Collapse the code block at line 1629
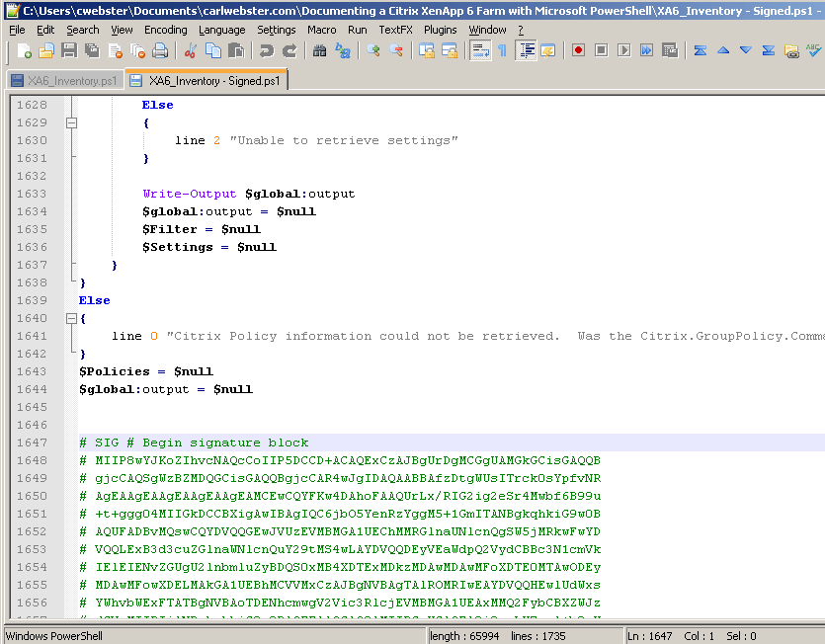 point(70,122)
